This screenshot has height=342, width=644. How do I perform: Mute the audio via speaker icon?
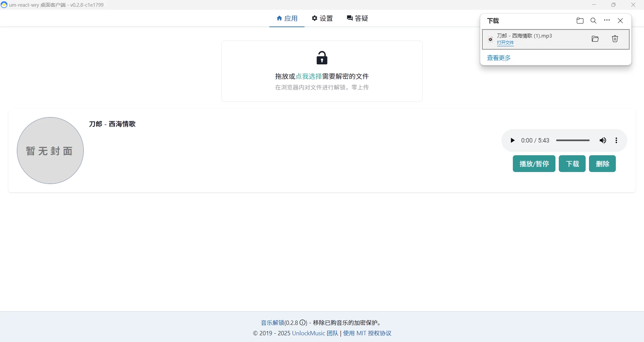tap(603, 140)
